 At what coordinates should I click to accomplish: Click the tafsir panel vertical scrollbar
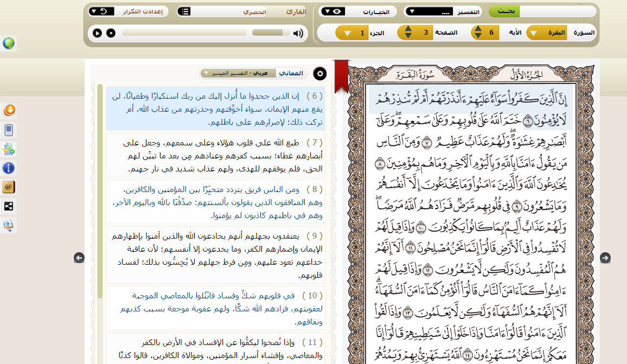(x=100, y=191)
